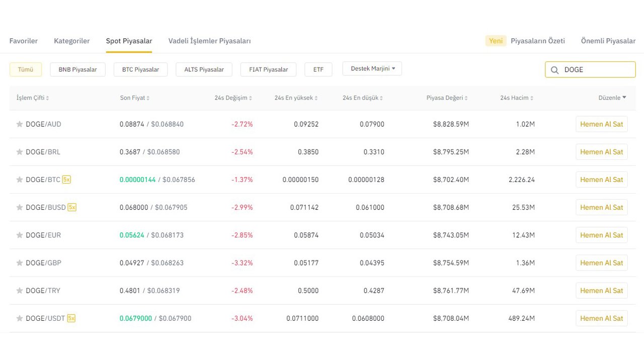Viewport: 644px width, 362px height.
Task: Click Hemen Al Sat for DOGE/BUSD
Action: [x=602, y=207]
